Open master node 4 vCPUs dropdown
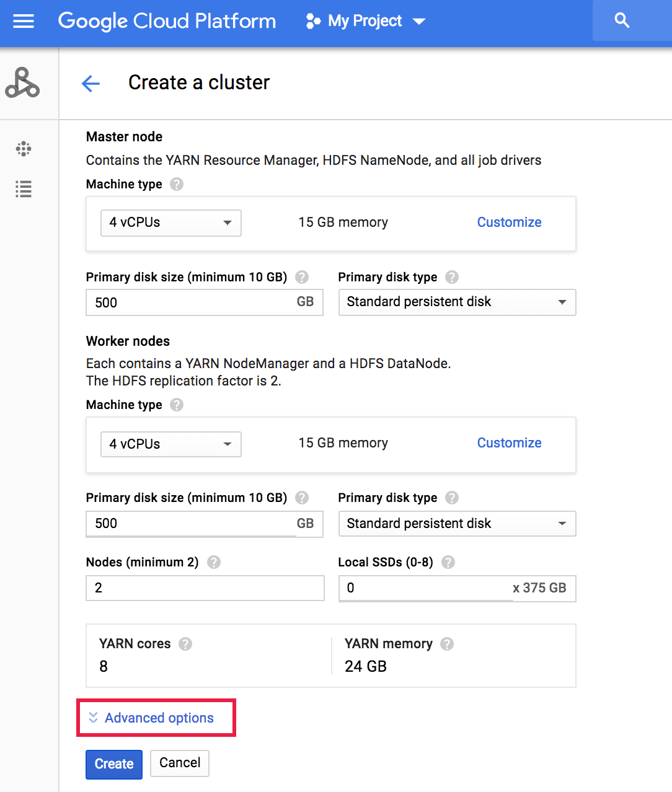The height and width of the screenshot is (792, 672). click(x=171, y=223)
